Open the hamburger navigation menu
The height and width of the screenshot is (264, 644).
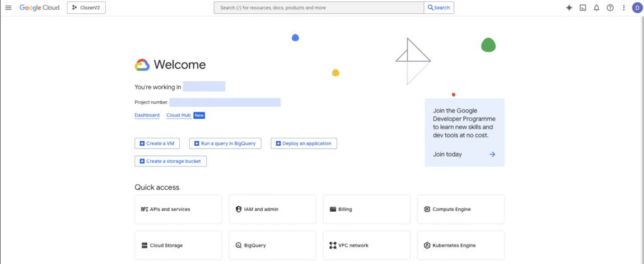[8, 8]
